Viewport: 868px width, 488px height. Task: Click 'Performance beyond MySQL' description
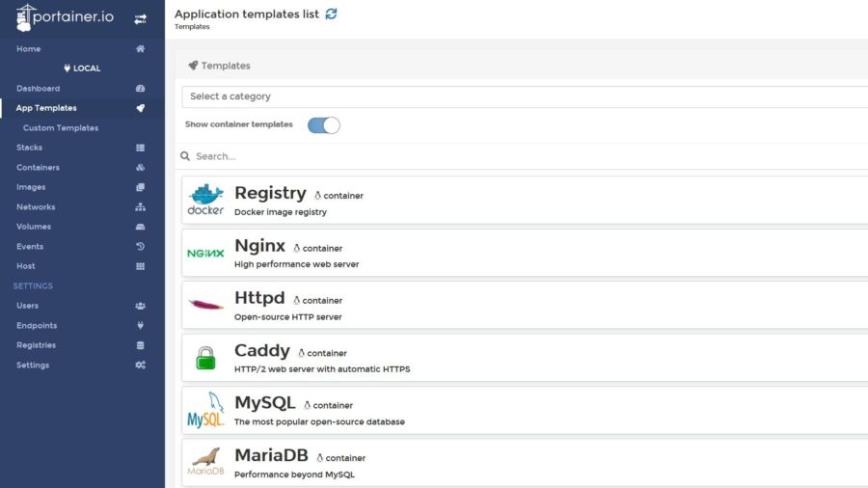(294, 474)
